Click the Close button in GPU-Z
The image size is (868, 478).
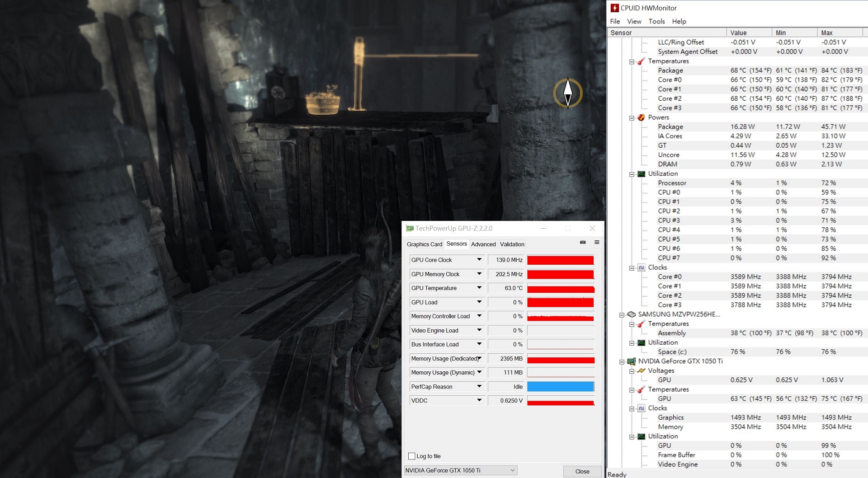582,471
